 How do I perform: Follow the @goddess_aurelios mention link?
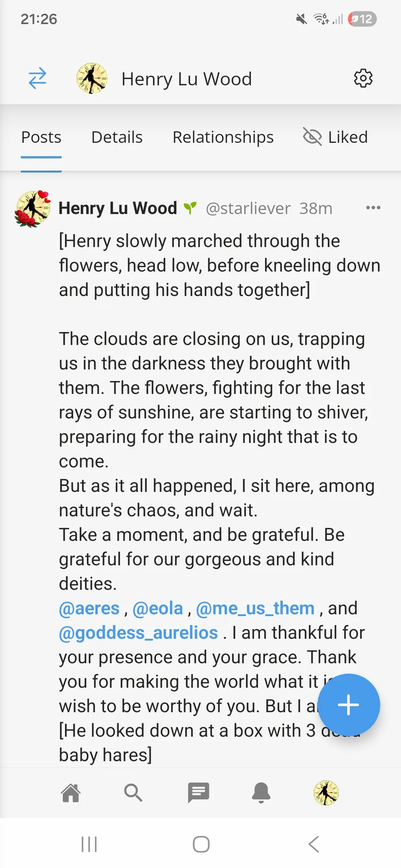pyautogui.click(x=138, y=633)
